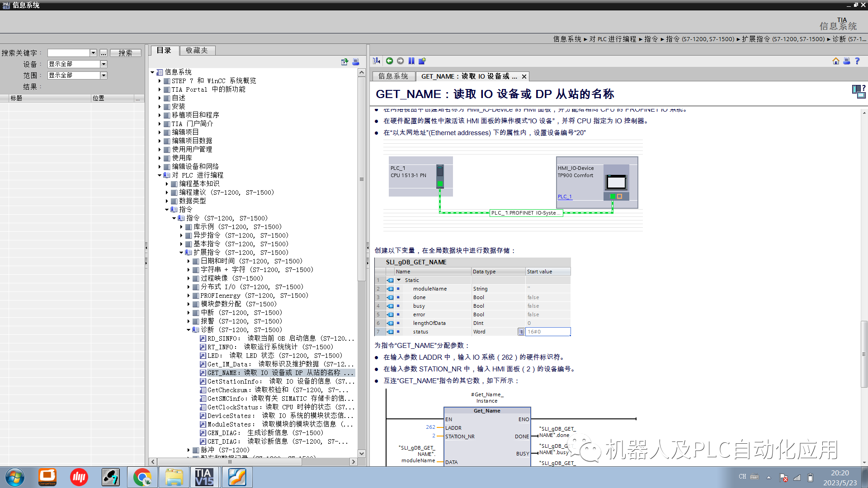The image size is (868, 488).
Task: Open the 范围 display filter dropdown
Action: pos(104,75)
